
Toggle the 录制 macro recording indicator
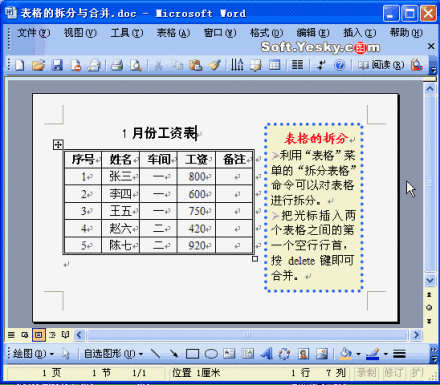(367, 372)
